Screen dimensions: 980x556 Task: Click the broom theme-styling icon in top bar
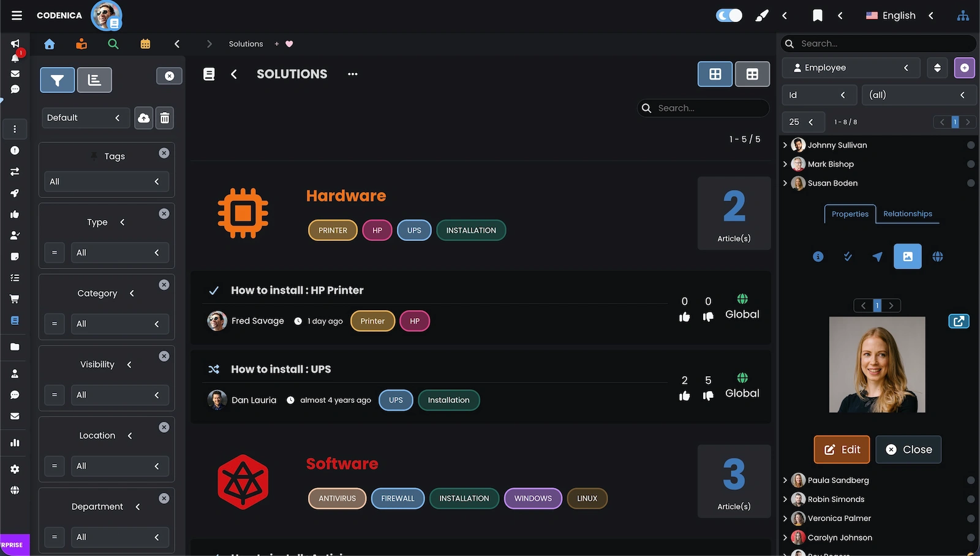tap(761, 15)
